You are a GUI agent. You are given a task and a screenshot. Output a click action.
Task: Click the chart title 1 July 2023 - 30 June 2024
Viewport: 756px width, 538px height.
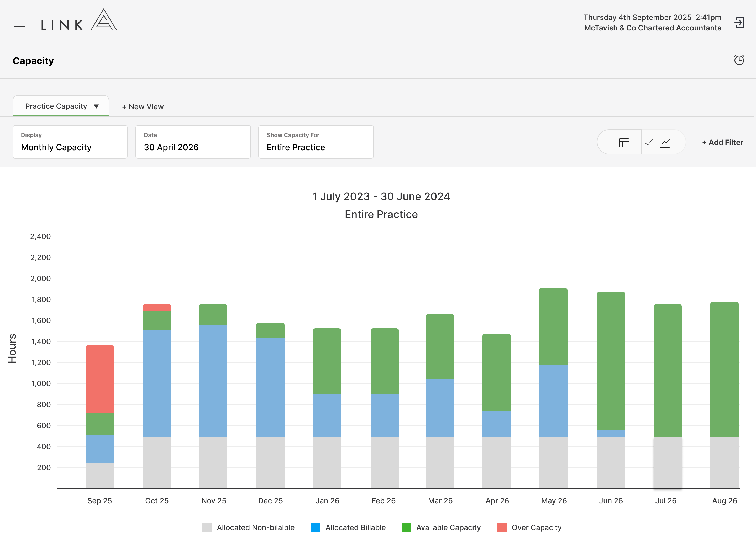coord(381,196)
